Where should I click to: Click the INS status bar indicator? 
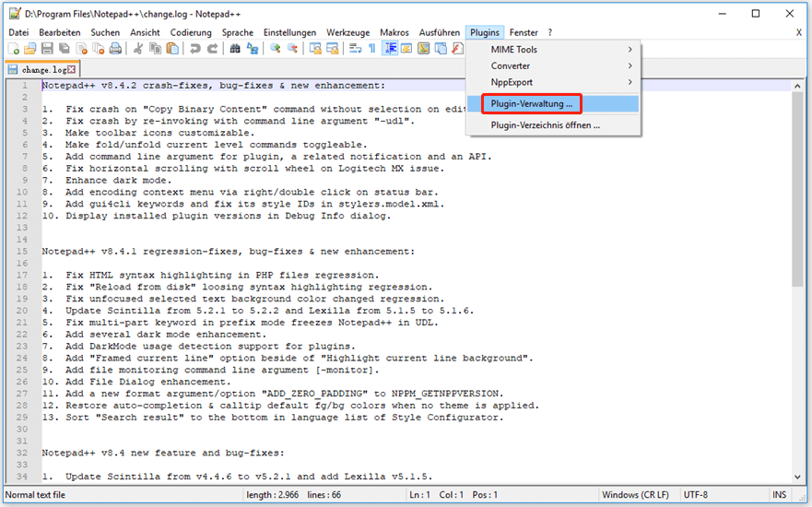tap(779, 495)
